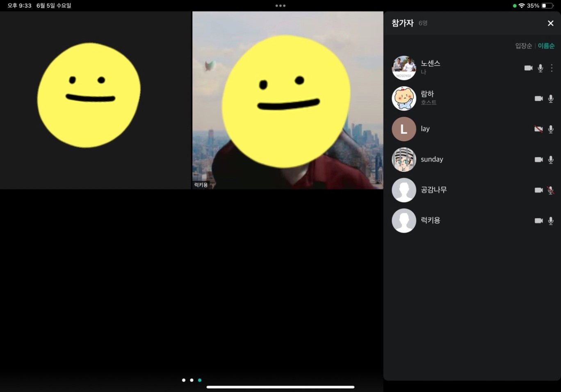Tap the multitasking three-dots at top
Viewport: 561px width, 392px height.
pyautogui.click(x=280, y=6)
